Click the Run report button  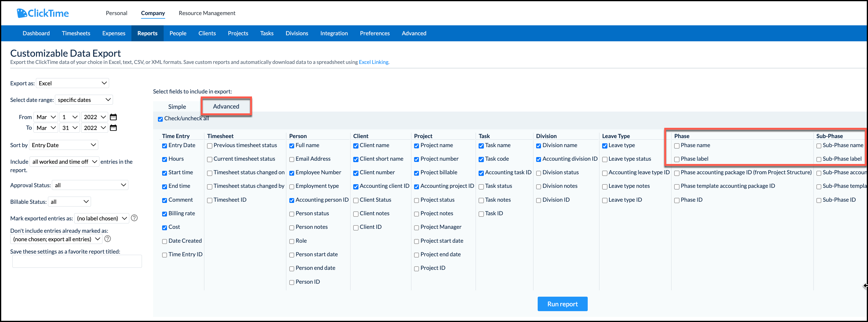[x=562, y=304]
